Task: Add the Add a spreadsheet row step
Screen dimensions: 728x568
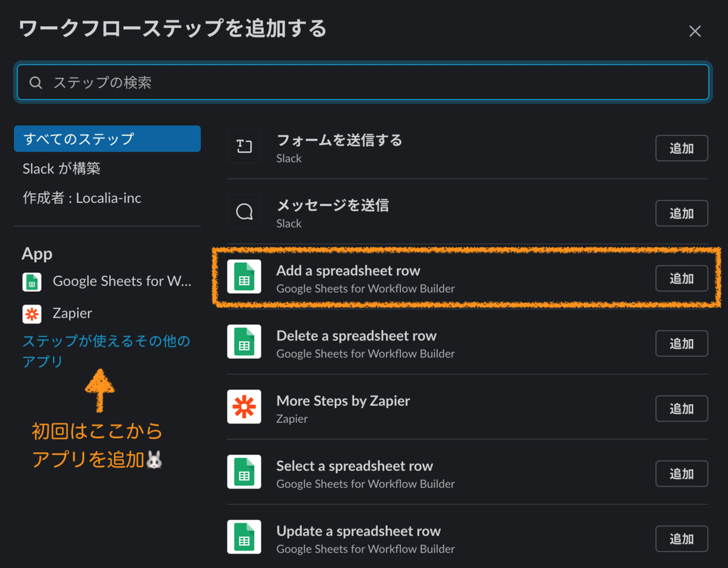Action: [681, 279]
